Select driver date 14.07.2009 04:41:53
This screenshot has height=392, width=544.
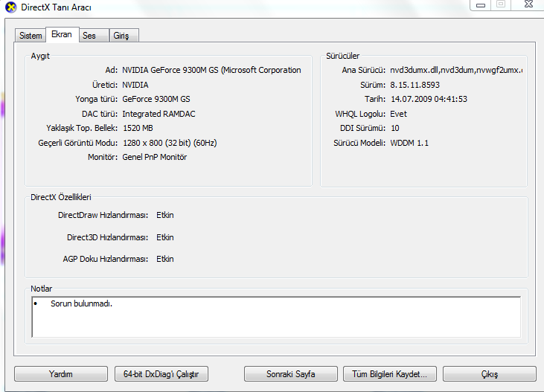pos(429,99)
